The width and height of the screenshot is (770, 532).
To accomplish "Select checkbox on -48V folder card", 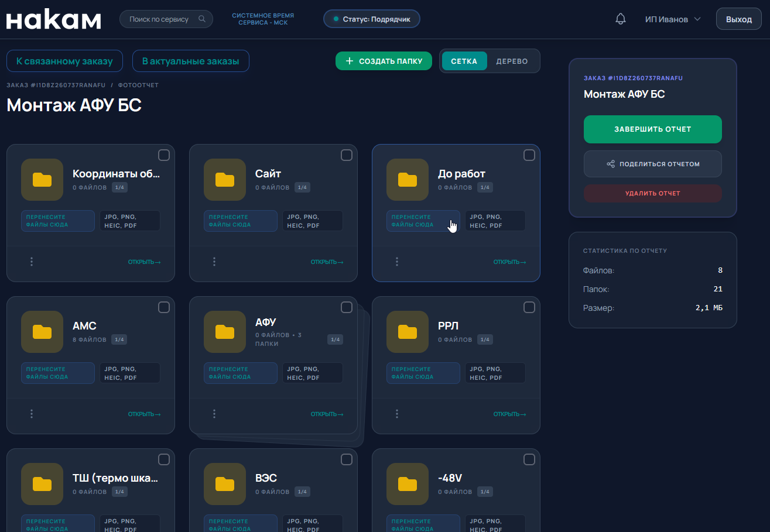I will point(529,459).
